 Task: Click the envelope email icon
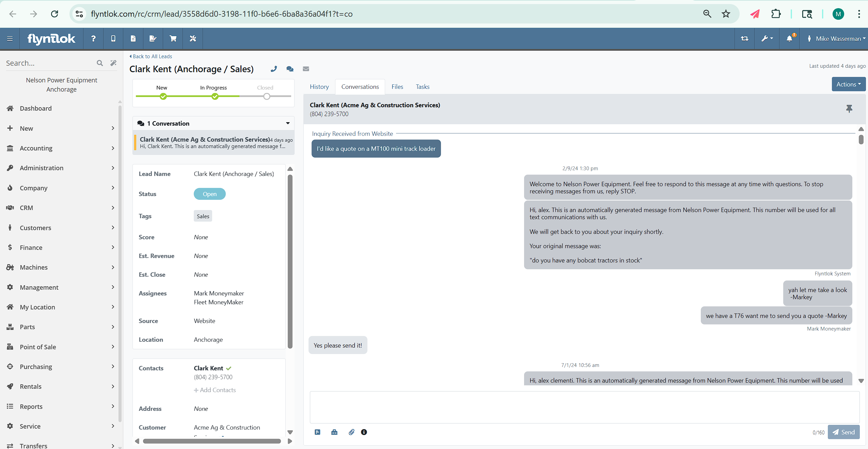pyautogui.click(x=306, y=69)
